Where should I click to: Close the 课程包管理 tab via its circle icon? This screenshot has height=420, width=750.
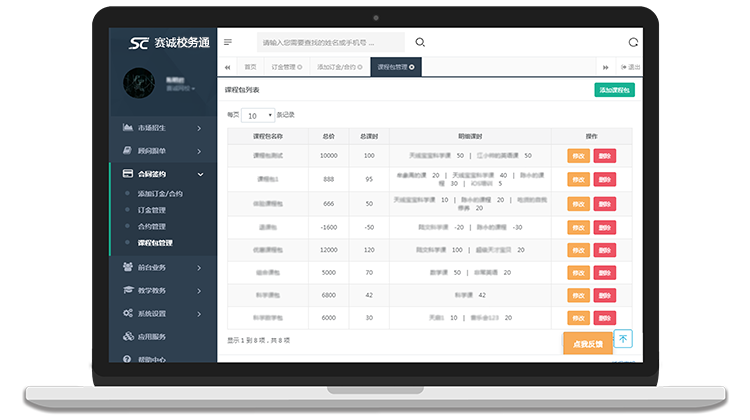[x=412, y=67]
